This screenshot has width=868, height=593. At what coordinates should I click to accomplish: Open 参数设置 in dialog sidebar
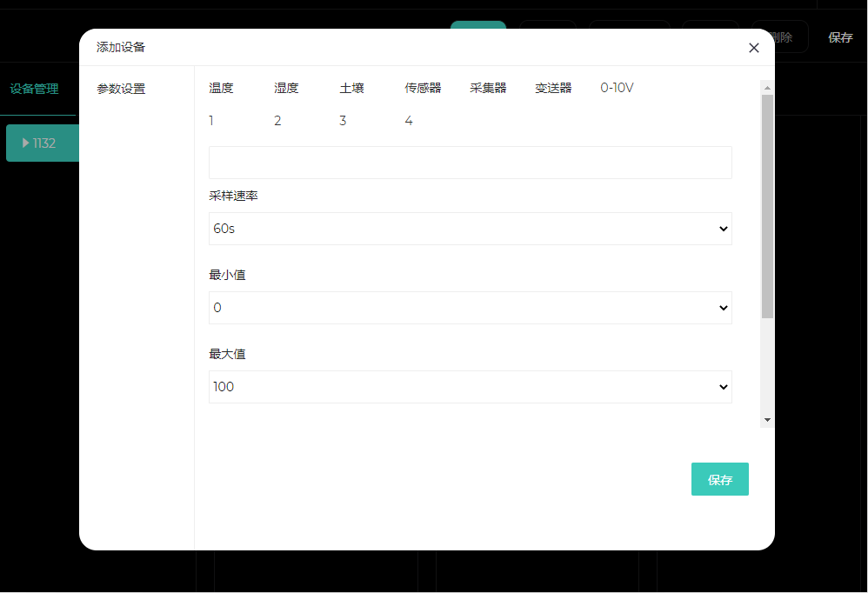coord(121,89)
